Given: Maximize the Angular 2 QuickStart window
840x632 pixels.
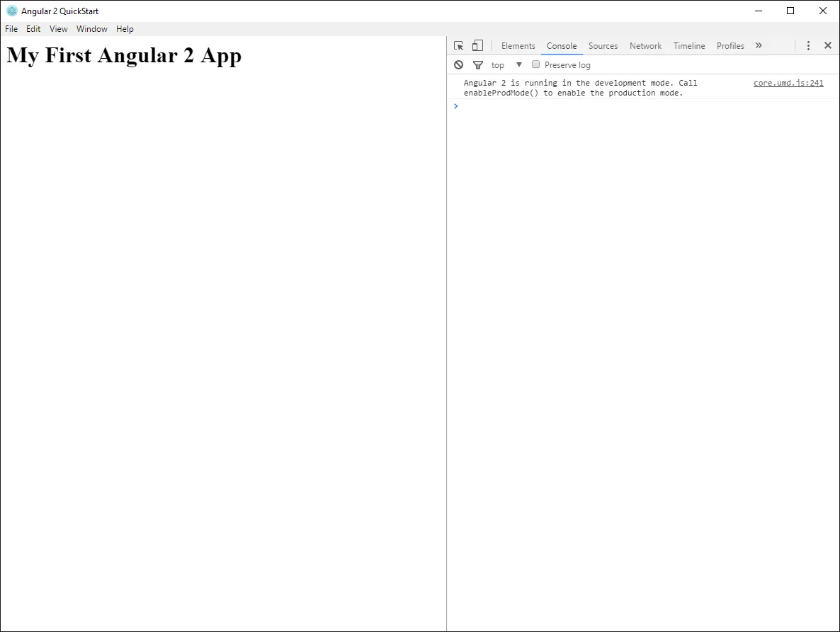Looking at the screenshot, I should click(x=790, y=11).
